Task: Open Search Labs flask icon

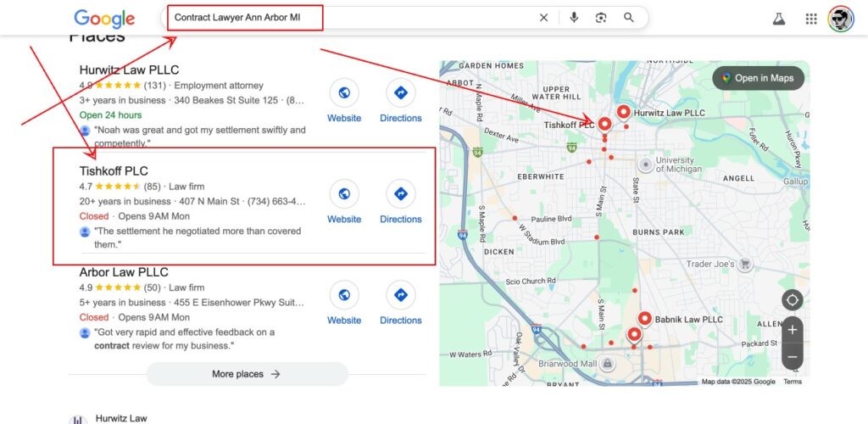Action: point(778,19)
